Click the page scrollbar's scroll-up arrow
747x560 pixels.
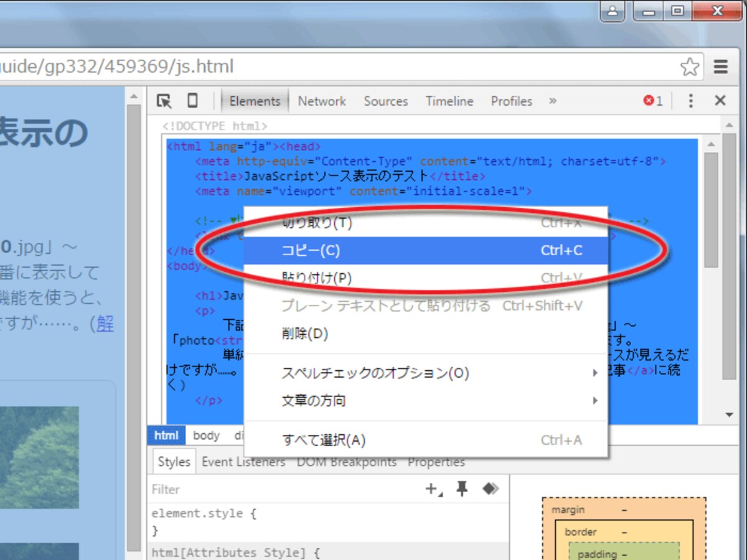point(133,95)
